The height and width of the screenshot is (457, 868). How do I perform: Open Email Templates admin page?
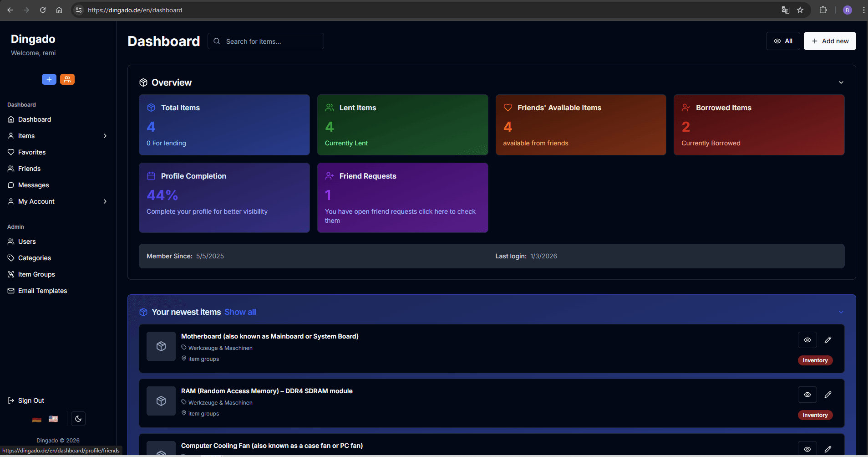click(x=42, y=291)
